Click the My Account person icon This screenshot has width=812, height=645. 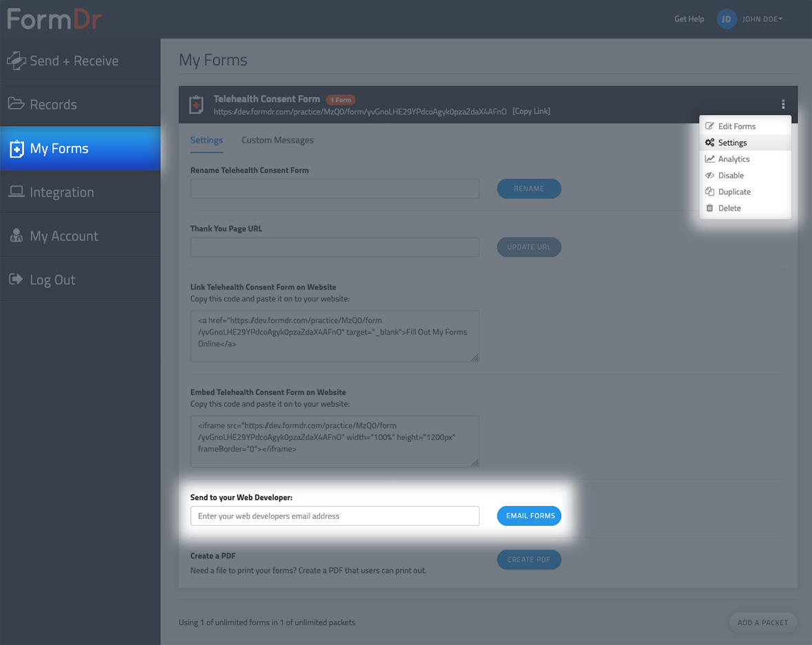click(x=16, y=235)
